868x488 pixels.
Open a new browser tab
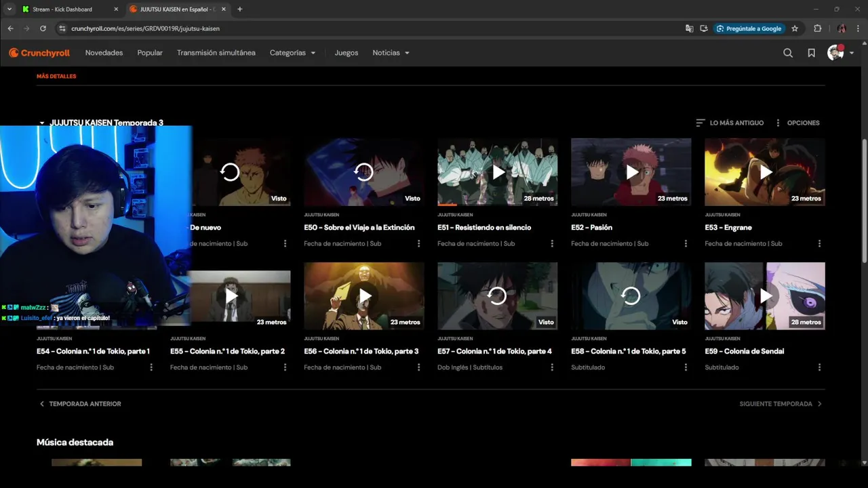[239, 9]
